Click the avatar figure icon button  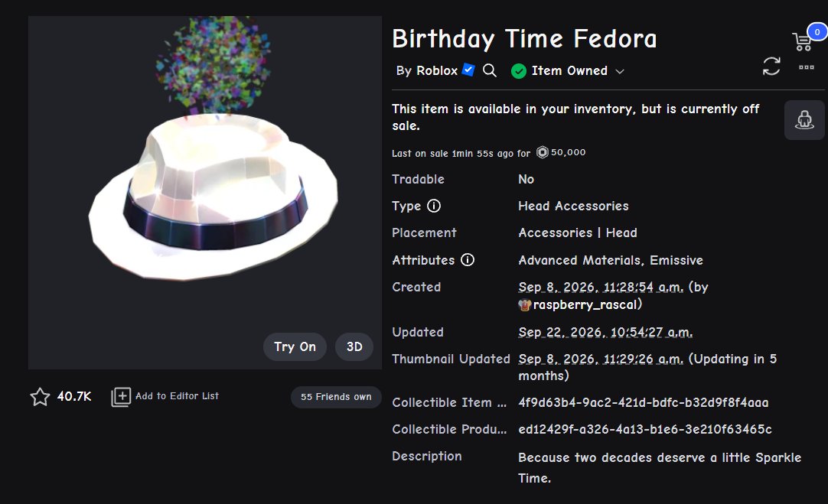point(804,120)
